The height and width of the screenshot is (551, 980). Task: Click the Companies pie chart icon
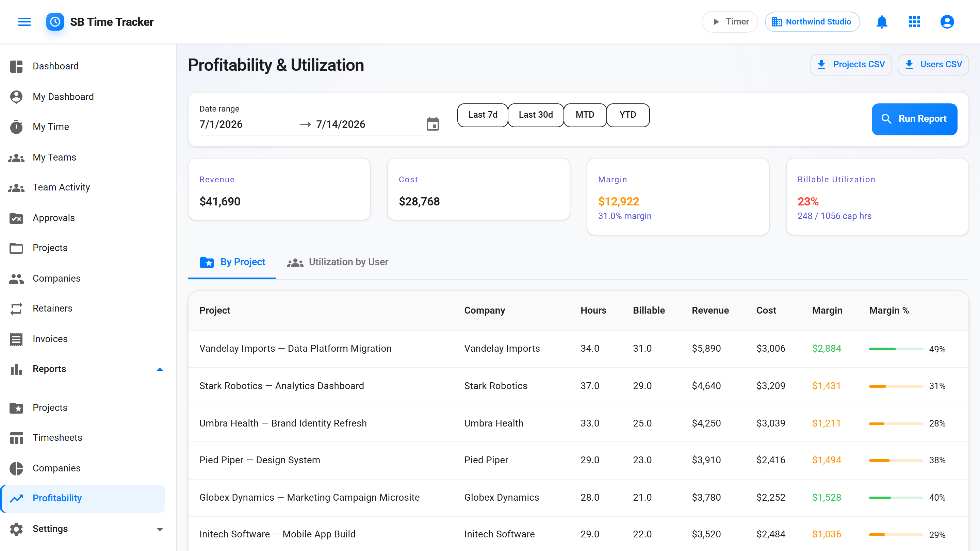tap(16, 468)
